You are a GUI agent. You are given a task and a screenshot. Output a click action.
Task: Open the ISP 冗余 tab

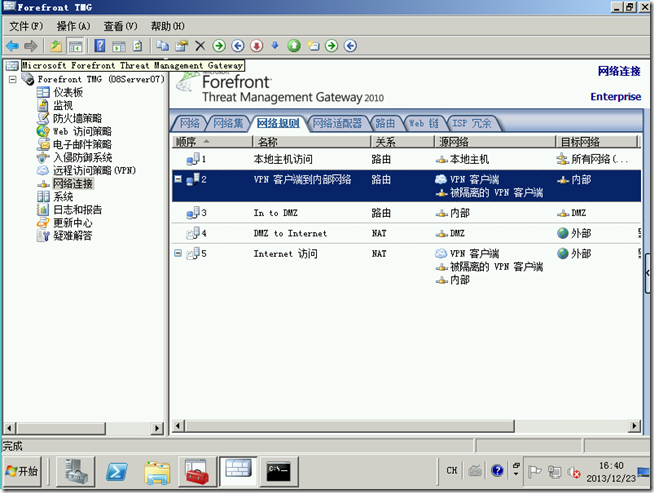[x=472, y=123]
